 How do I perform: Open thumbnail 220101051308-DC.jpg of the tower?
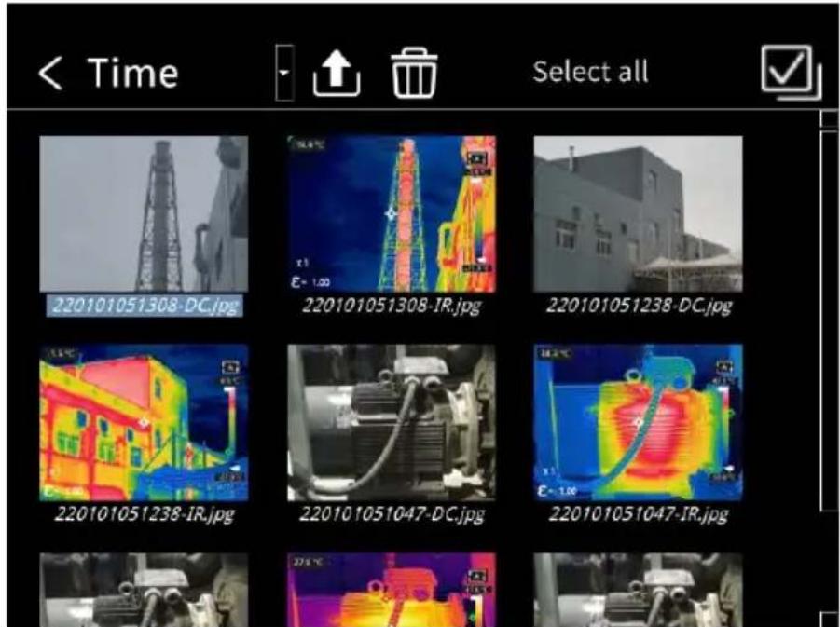click(145, 213)
